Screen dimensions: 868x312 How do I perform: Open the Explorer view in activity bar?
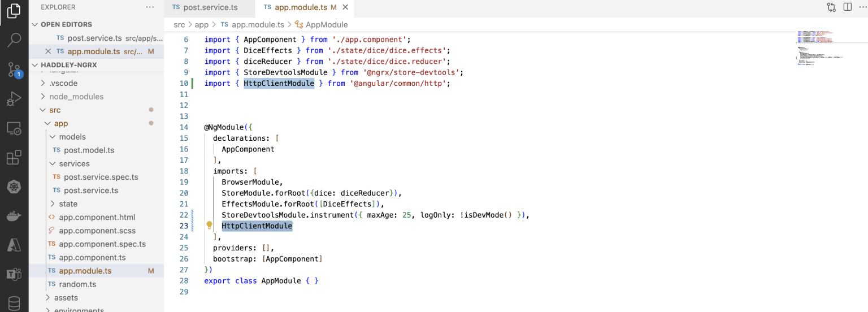[x=14, y=11]
